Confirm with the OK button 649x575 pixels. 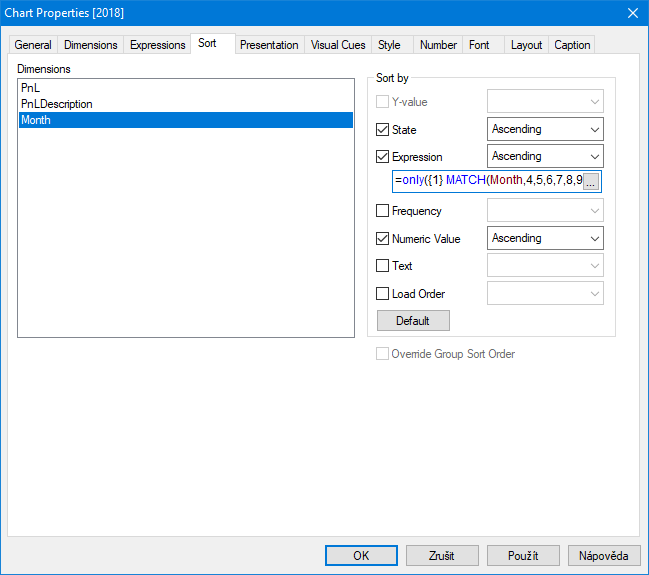(x=361, y=555)
